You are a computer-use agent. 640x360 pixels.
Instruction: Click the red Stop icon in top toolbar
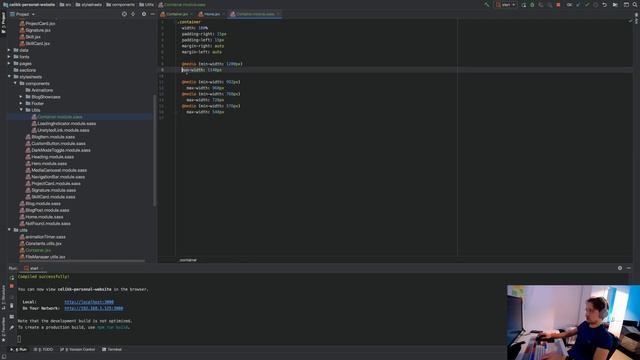(x=558, y=5)
